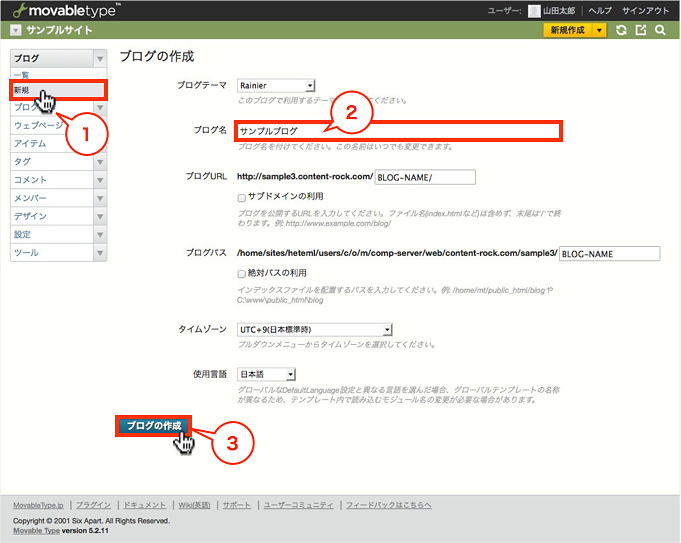Expand the メンバー sidebar arrow

[100, 199]
